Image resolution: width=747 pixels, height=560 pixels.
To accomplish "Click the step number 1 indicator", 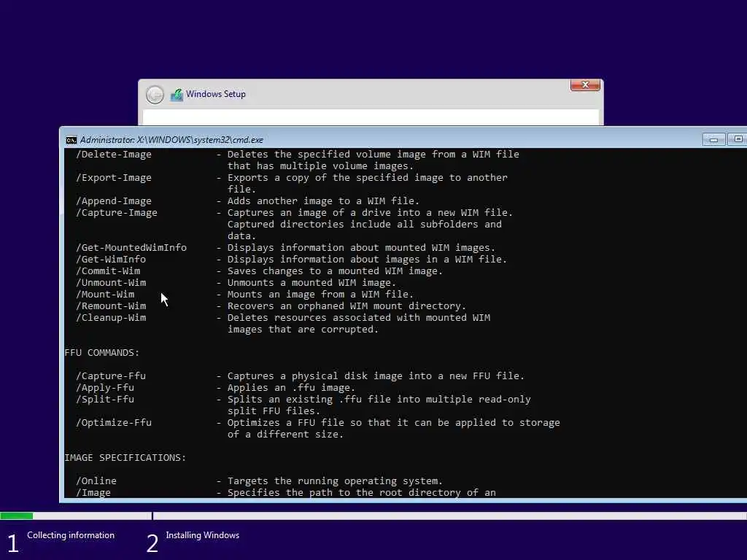I will pyautogui.click(x=13, y=544).
